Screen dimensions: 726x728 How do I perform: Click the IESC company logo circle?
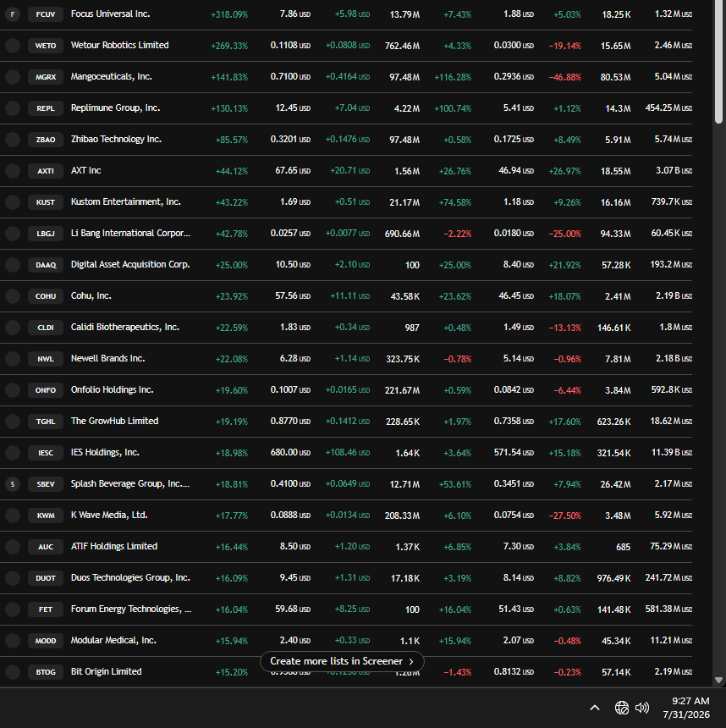13,453
